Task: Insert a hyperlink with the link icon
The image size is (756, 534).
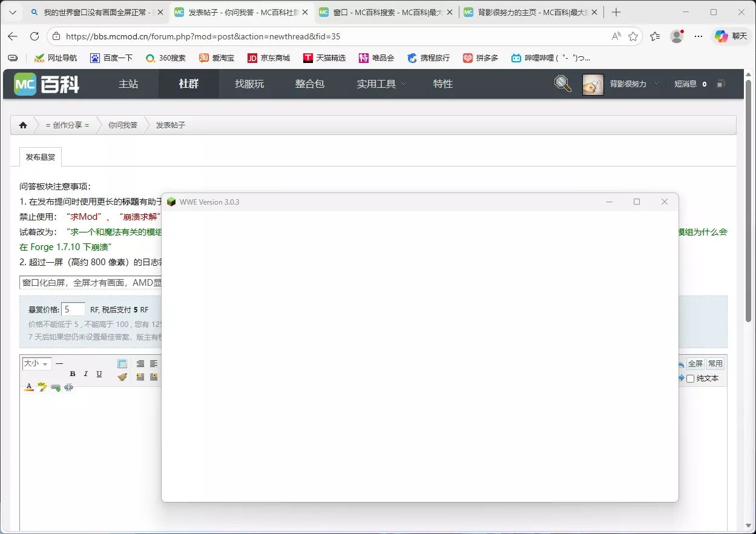Action: pyautogui.click(x=54, y=387)
